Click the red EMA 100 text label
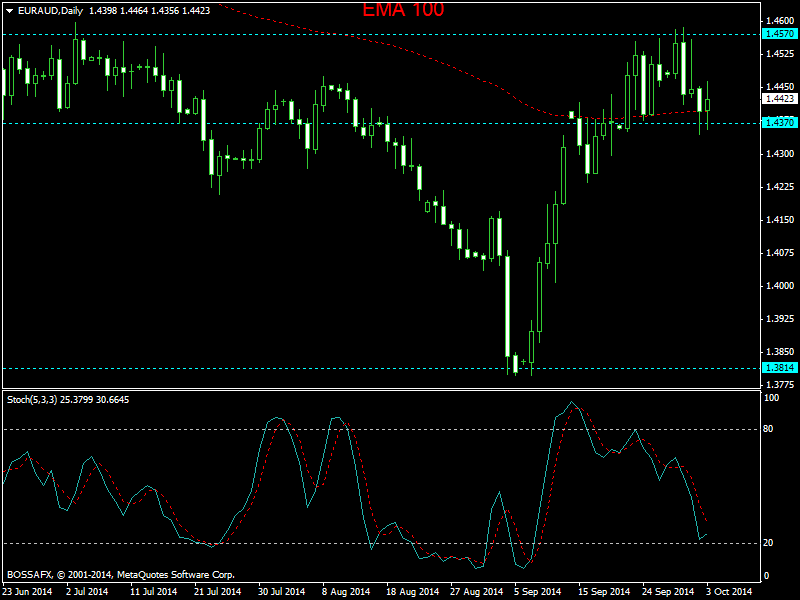Image resolution: width=800 pixels, height=600 pixels. pos(403,10)
